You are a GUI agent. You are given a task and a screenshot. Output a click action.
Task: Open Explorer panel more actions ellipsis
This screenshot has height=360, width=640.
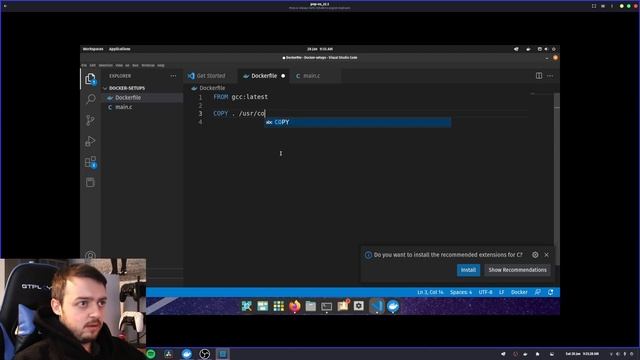[x=173, y=76]
